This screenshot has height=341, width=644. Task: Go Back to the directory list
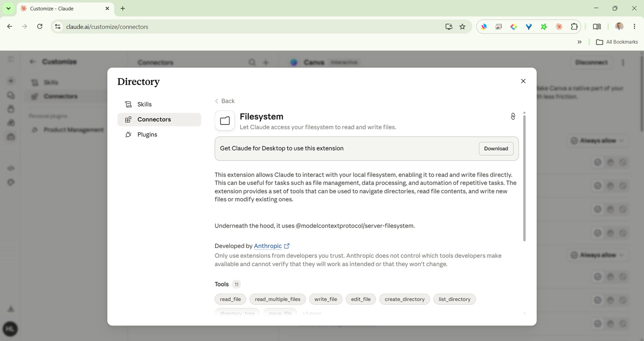coord(225,101)
